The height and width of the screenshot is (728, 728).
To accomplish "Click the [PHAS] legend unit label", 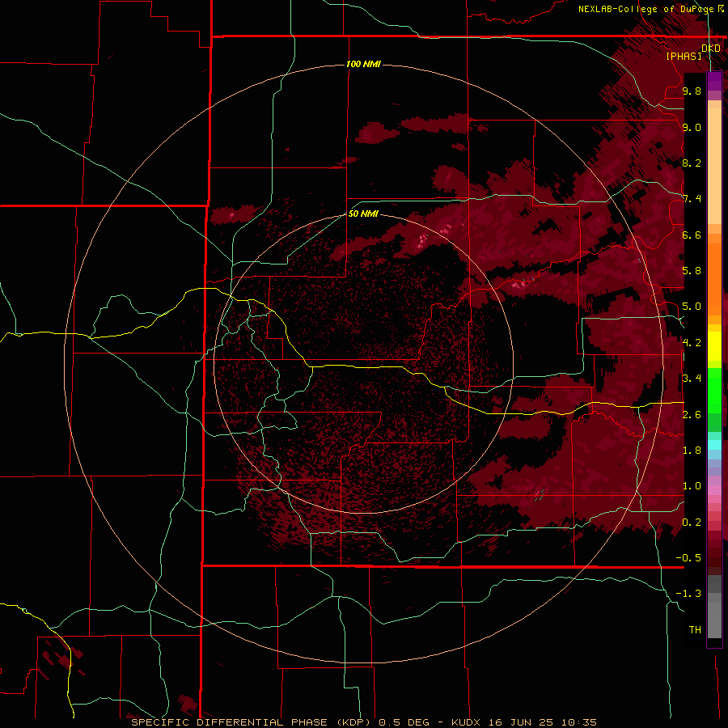I will [x=684, y=56].
